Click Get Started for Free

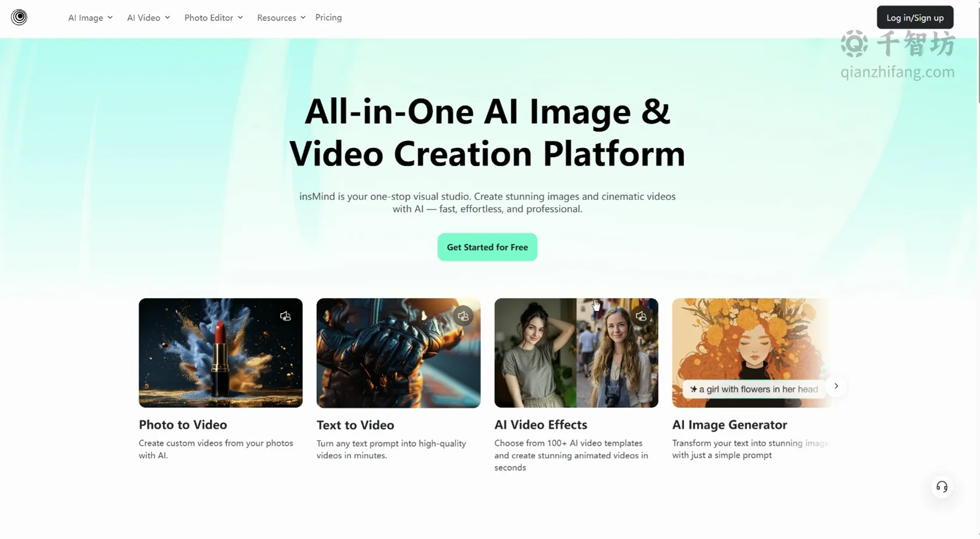pos(487,247)
